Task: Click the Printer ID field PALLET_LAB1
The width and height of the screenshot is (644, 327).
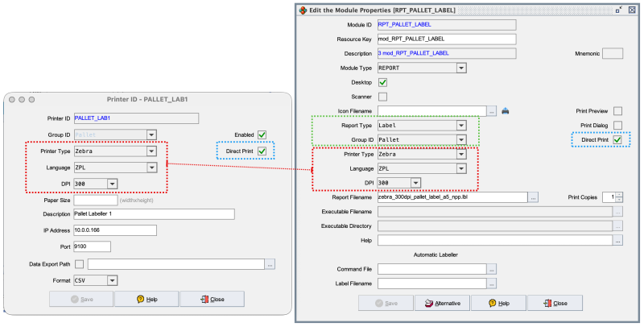Action: pos(136,118)
